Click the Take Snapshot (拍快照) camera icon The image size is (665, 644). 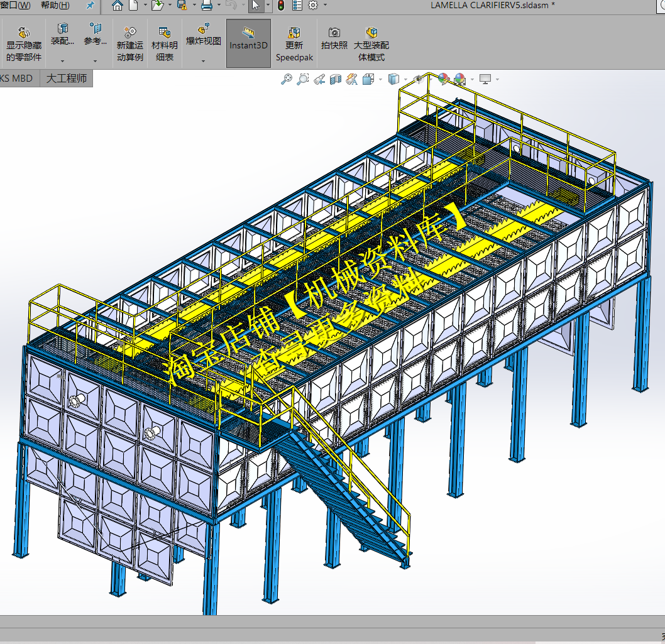pos(334,38)
